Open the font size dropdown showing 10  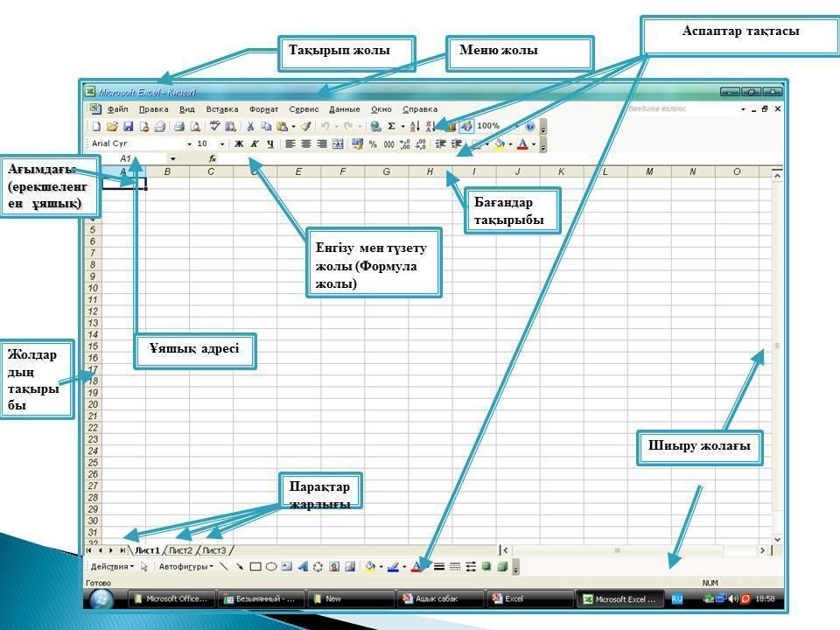[x=221, y=143]
